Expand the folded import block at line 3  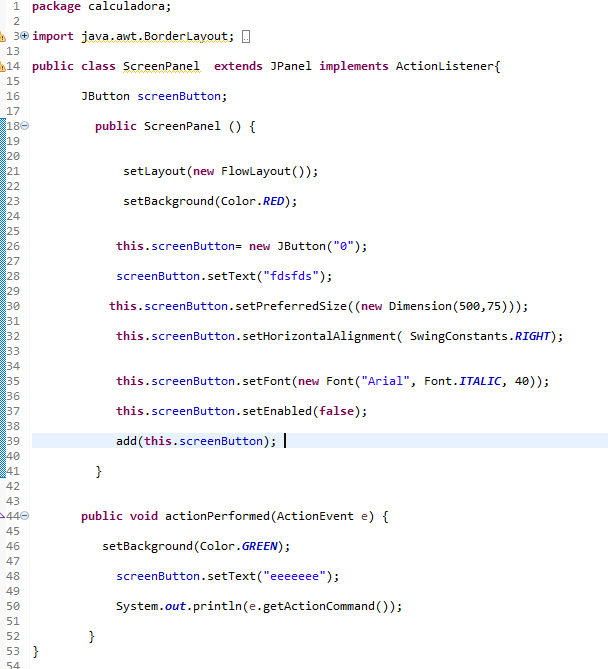point(25,36)
